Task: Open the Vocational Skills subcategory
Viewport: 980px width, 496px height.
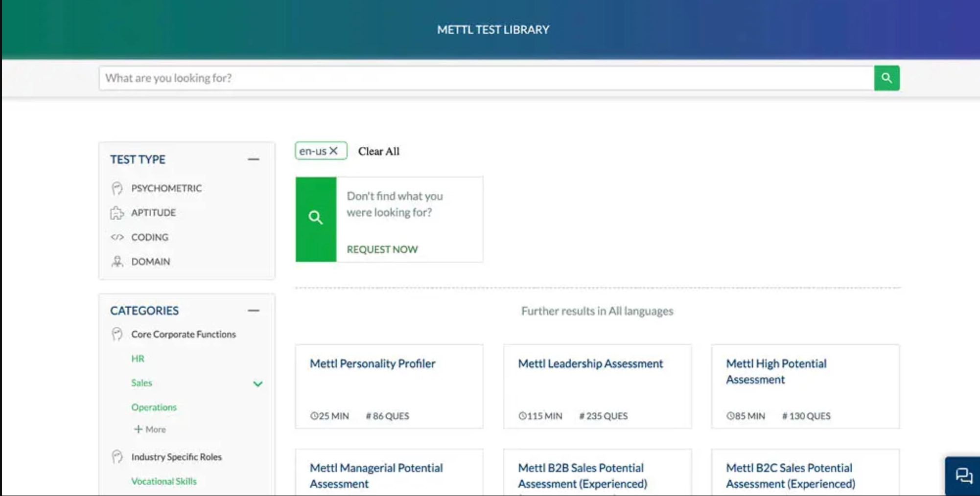Action: point(163,481)
